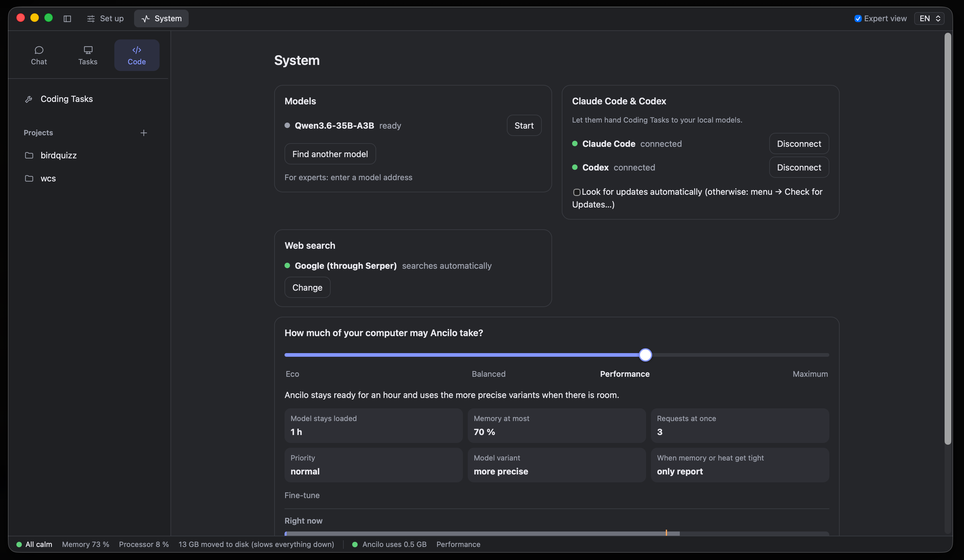Click Processor 8 % in status bar
Image resolution: width=964 pixels, height=560 pixels.
pyautogui.click(x=144, y=544)
